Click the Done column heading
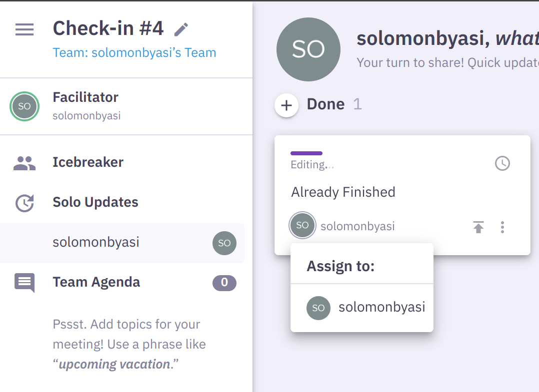 coord(325,104)
